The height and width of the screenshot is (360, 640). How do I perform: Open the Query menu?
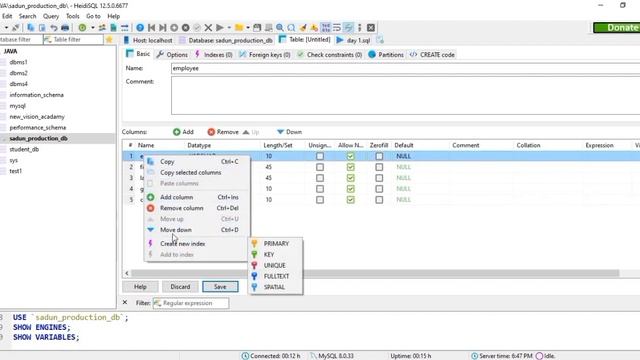click(51, 16)
